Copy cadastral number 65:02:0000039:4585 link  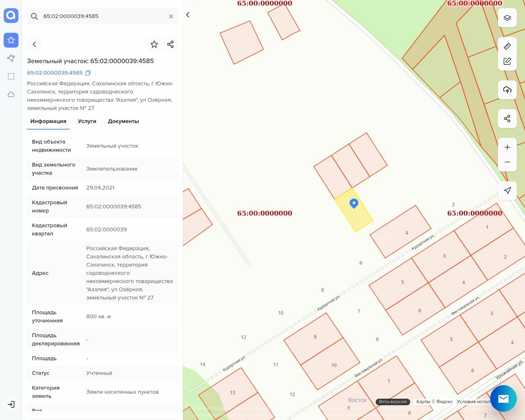pyautogui.click(x=87, y=73)
